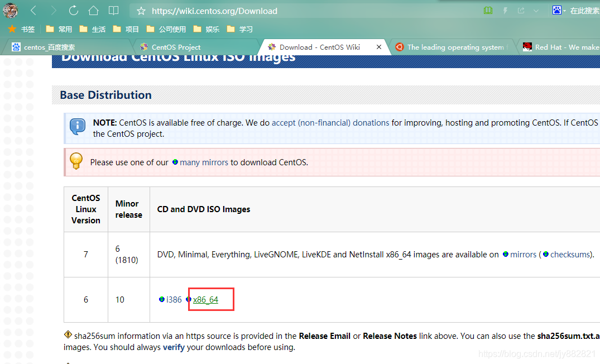The image size is (600, 364).
Task: Focus the Baidu search box
Action: [x=585, y=11]
